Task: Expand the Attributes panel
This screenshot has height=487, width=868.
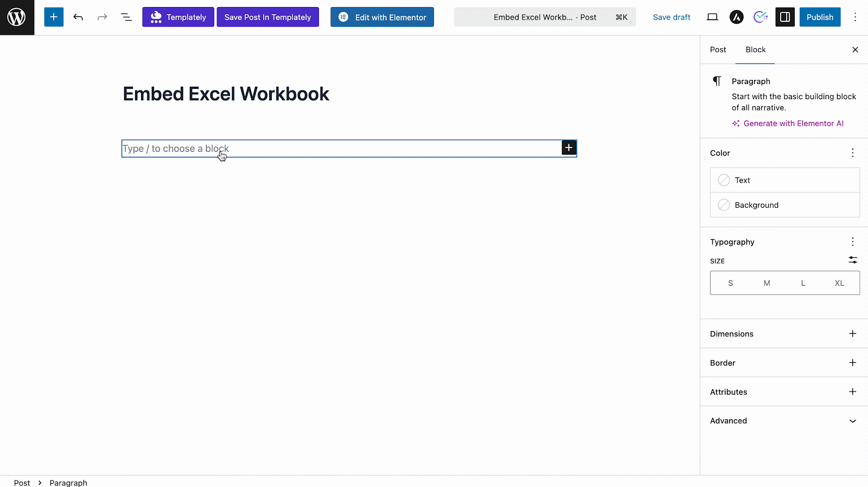Action: point(784,392)
